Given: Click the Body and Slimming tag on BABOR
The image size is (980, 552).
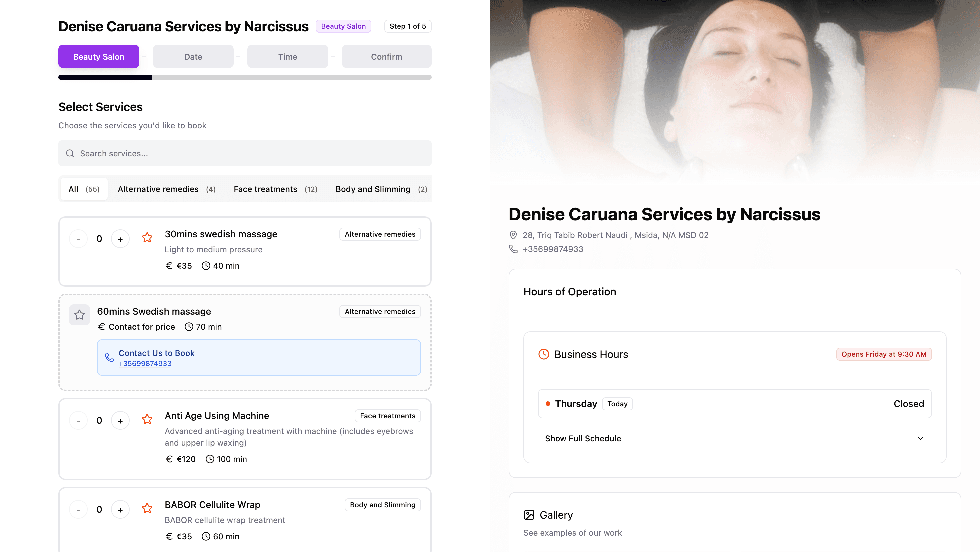Looking at the screenshot, I should tap(382, 505).
